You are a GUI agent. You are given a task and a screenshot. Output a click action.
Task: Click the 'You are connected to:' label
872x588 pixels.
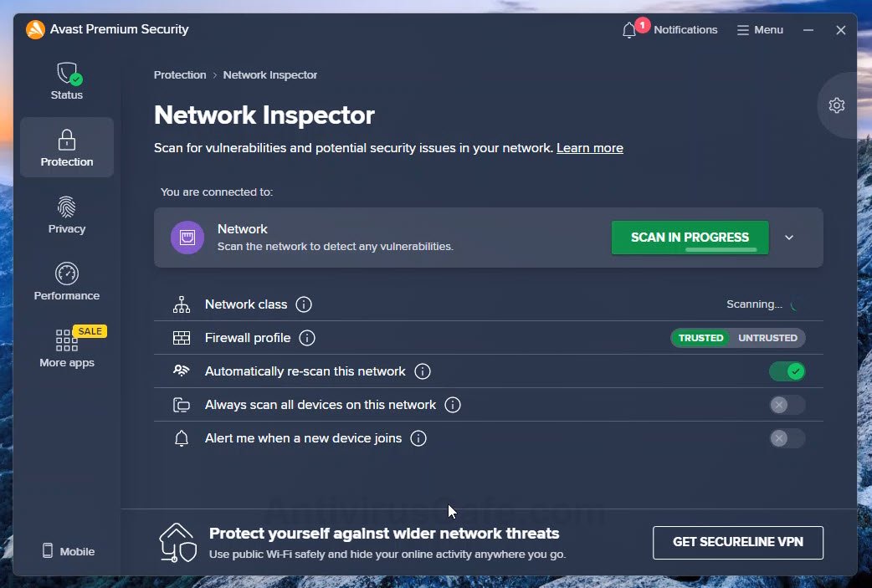217,192
